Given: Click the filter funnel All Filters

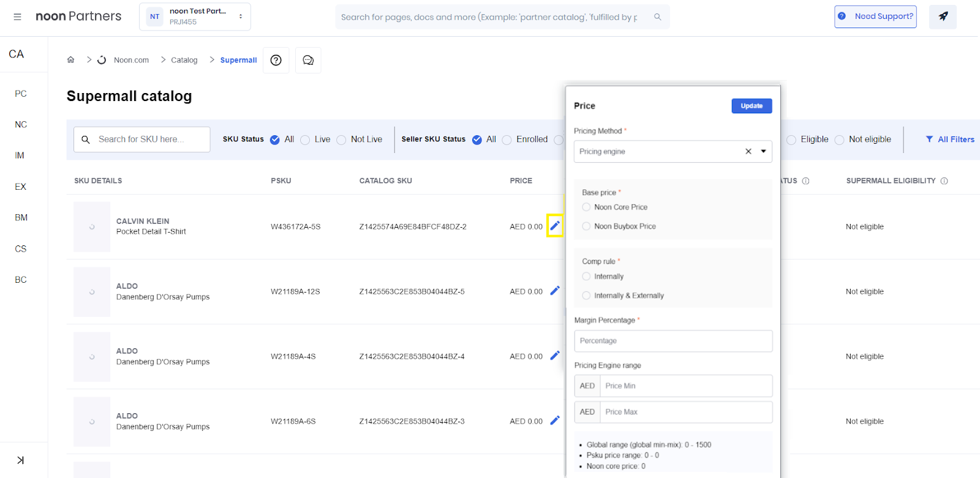Looking at the screenshot, I should (950, 140).
